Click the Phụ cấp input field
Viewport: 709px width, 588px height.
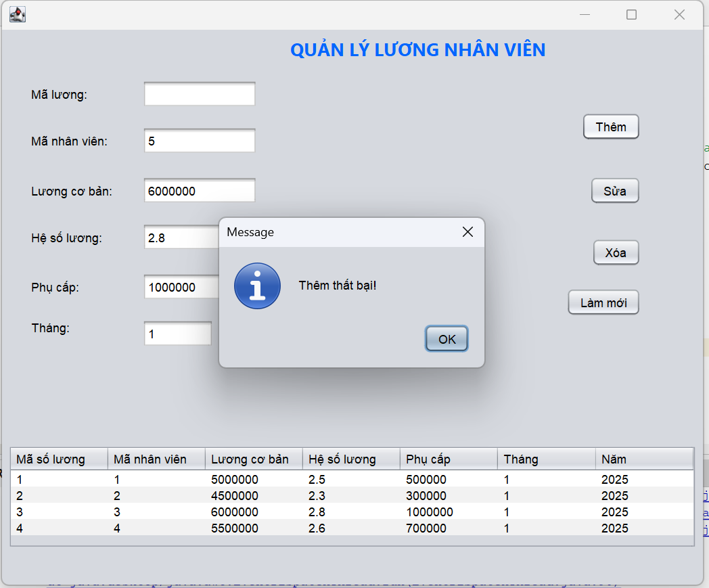pos(182,287)
